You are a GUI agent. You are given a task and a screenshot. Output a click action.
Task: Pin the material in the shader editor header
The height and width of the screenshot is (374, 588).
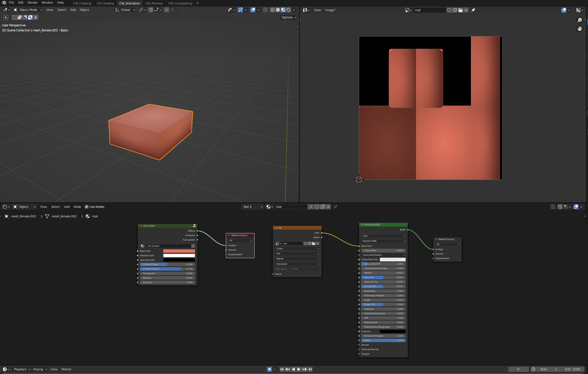[x=335, y=207]
